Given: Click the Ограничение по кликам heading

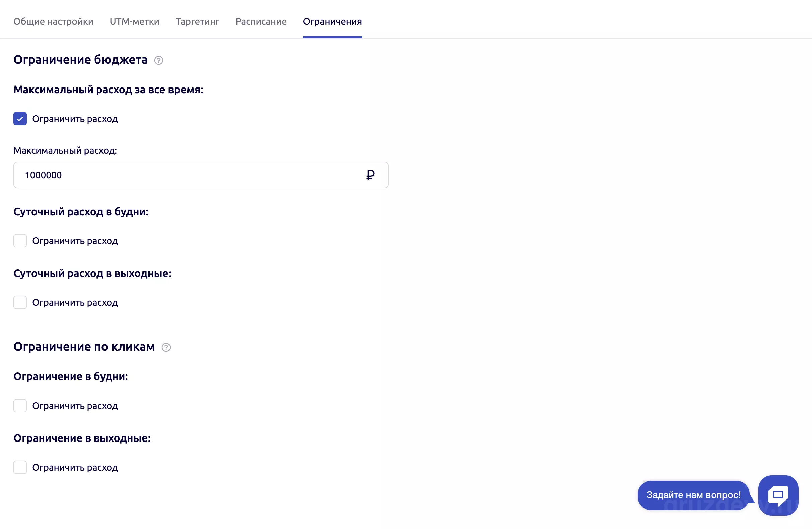Looking at the screenshot, I should (x=84, y=347).
